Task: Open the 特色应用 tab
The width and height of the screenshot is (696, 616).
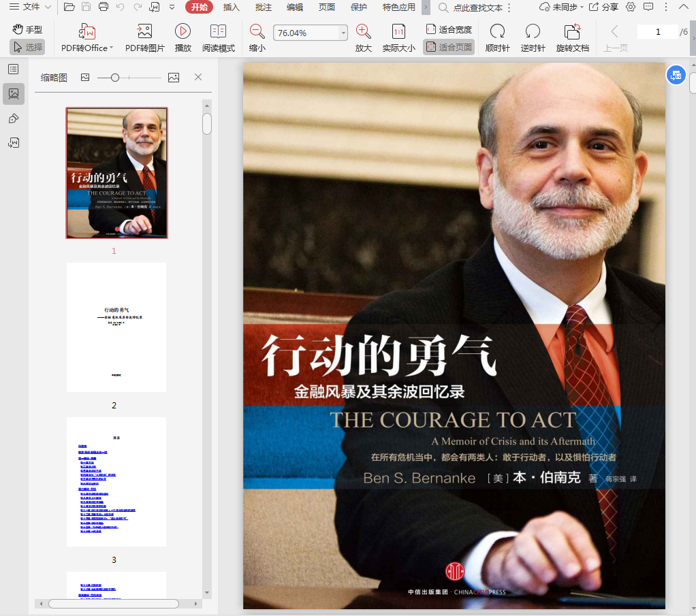Action: click(398, 7)
